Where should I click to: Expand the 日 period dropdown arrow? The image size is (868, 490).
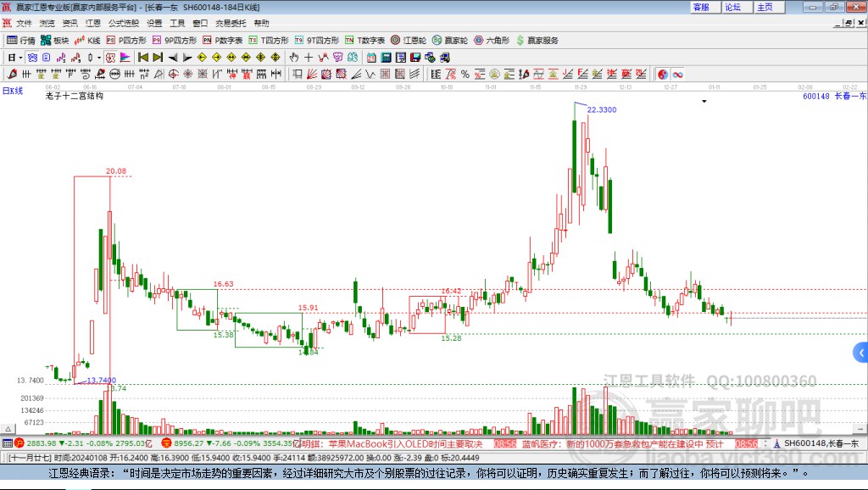pos(20,58)
